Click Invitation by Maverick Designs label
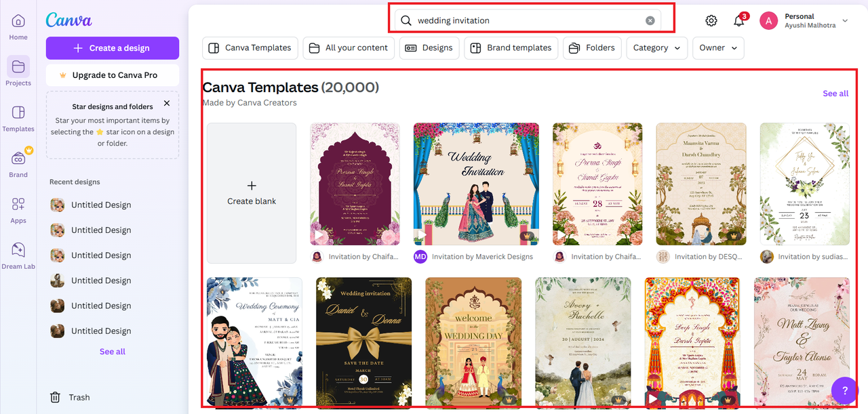The height and width of the screenshot is (414, 868). point(482,257)
